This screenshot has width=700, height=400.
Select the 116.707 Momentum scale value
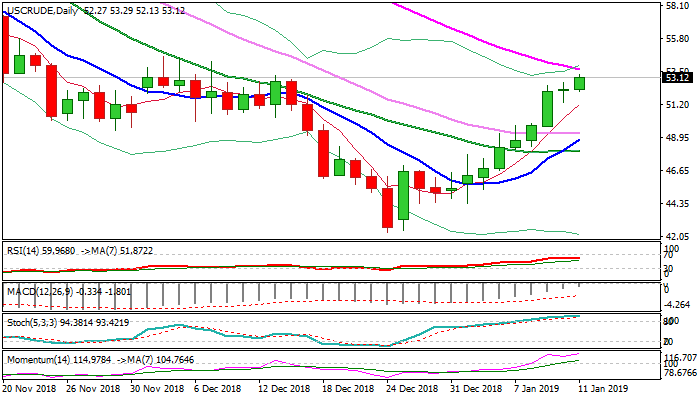tap(680, 358)
